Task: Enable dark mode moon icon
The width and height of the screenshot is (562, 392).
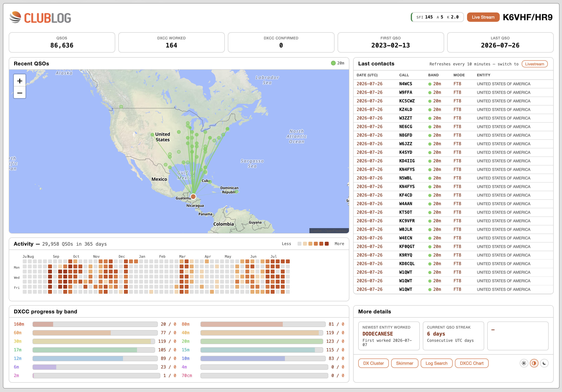Action: tap(544, 363)
